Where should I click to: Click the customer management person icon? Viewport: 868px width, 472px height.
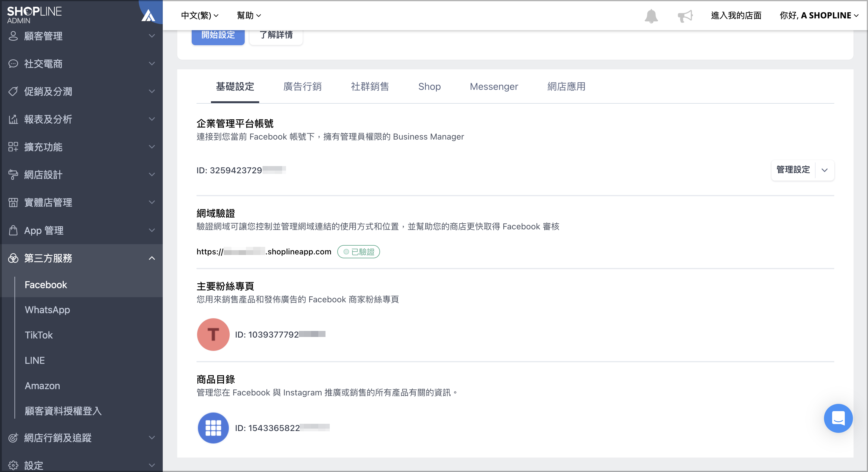[13, 36]
